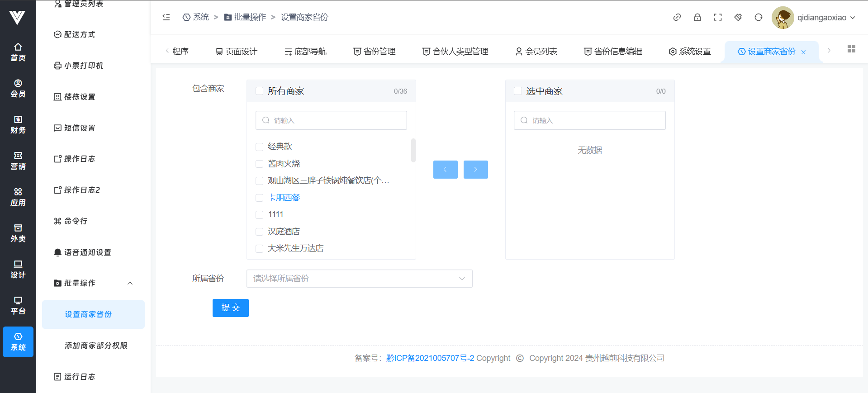Image resolution: width=868 pixels, height=393 pixels.
Task: Click the 提交 button
Action: tap(230, 308)
